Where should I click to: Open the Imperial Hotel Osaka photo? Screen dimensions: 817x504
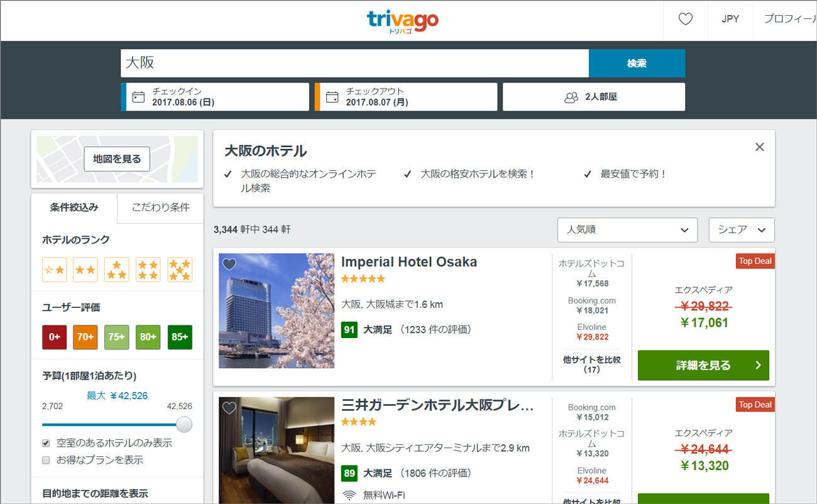[277, 311]
